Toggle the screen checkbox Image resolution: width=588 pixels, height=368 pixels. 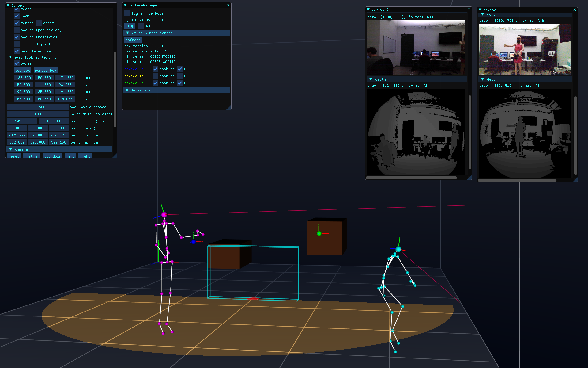17,23
